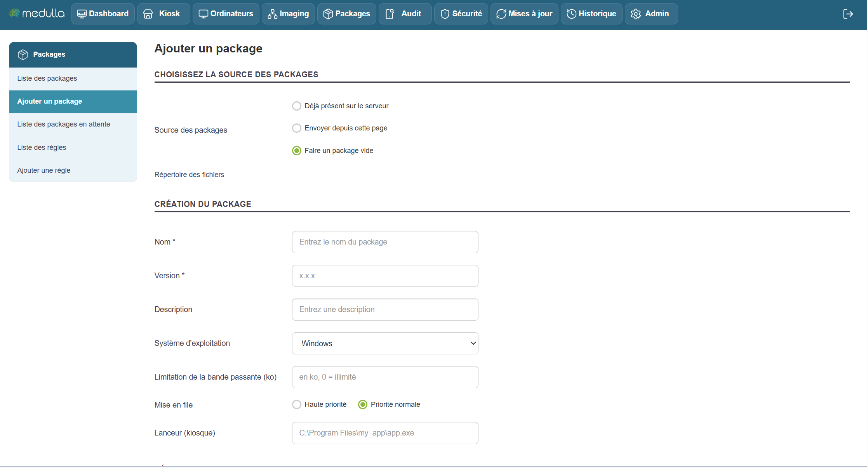Screen dimensions: 868x472
Task: Go to Liste des packages en attente
Action: [x=64, y=124]
